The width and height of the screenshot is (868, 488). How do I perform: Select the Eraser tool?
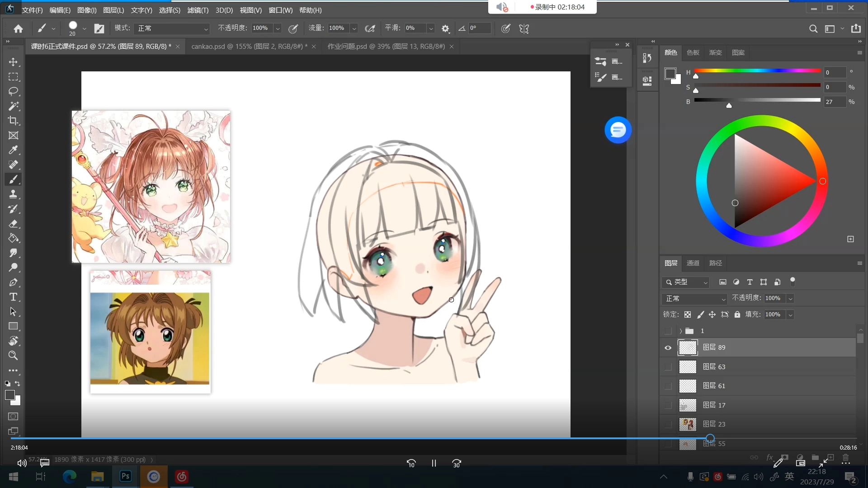click(13, 224)
